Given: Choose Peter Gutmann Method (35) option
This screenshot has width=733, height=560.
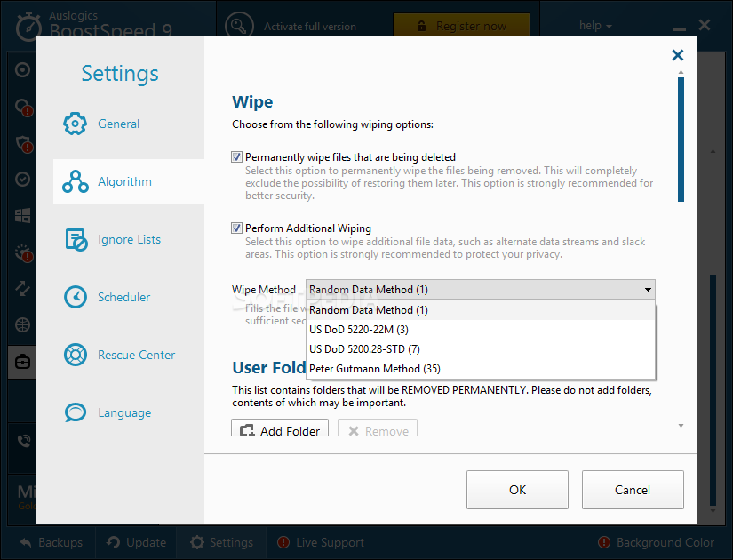Looking at the screenshot, I should tap(481, 369).
